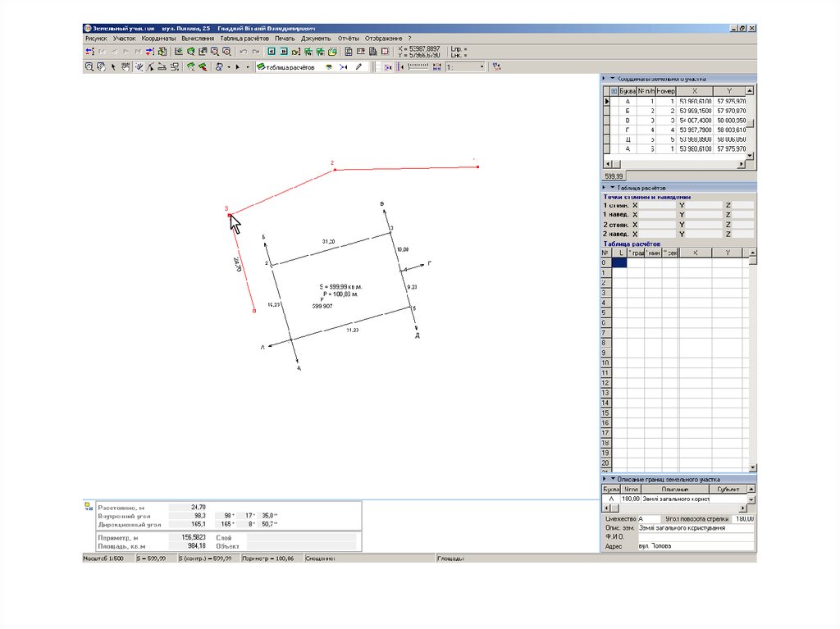This screenshot has width=840, height=629.
Task: Click the pencil edit icon beside layer selector
Action: (358, 67)
